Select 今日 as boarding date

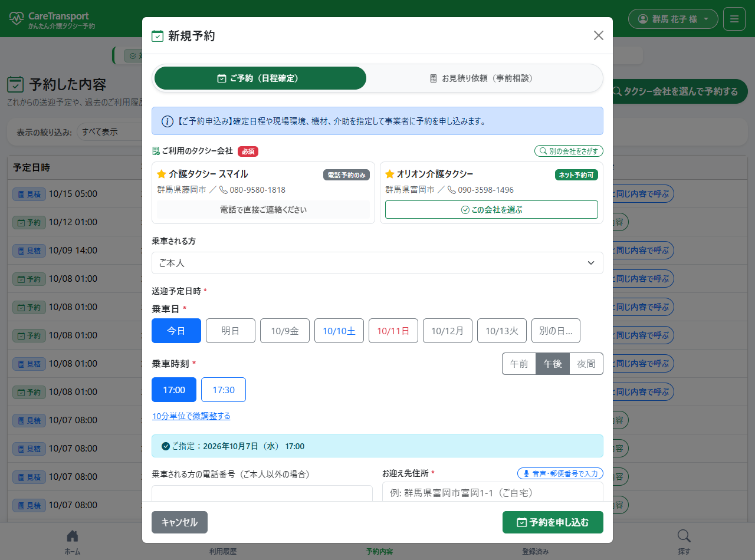176,331
